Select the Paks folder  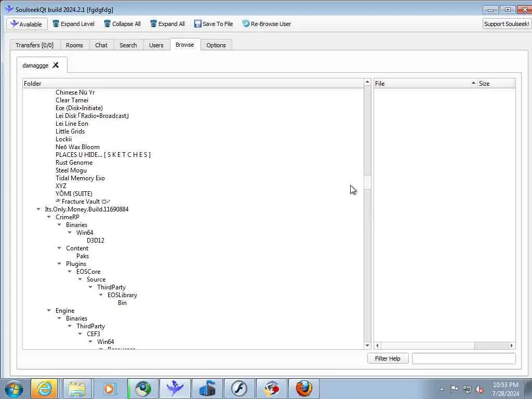83,256
